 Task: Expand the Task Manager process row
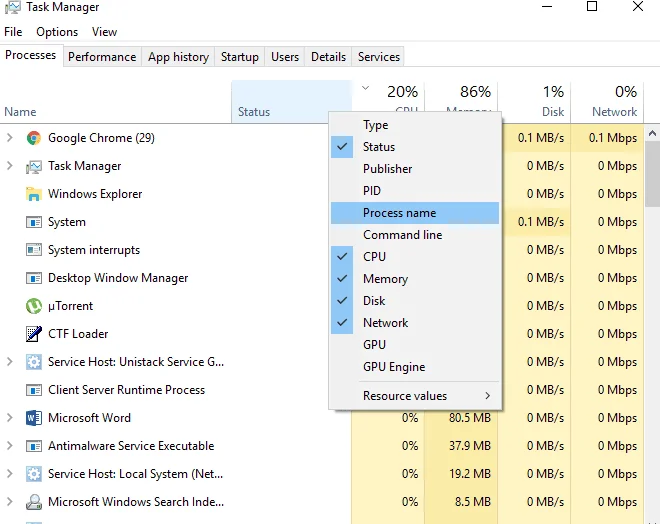point(10,166)
